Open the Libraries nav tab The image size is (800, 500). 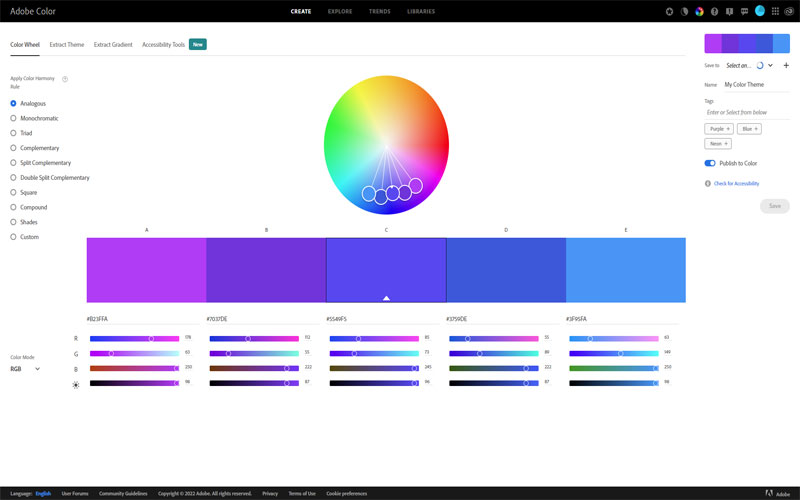point(421,11)
